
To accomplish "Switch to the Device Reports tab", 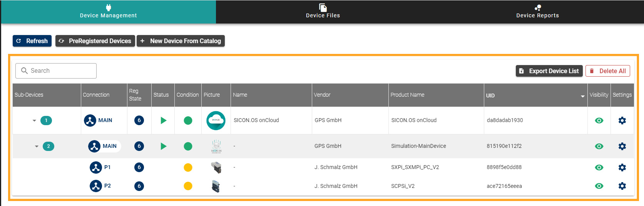I will [537, 12].
